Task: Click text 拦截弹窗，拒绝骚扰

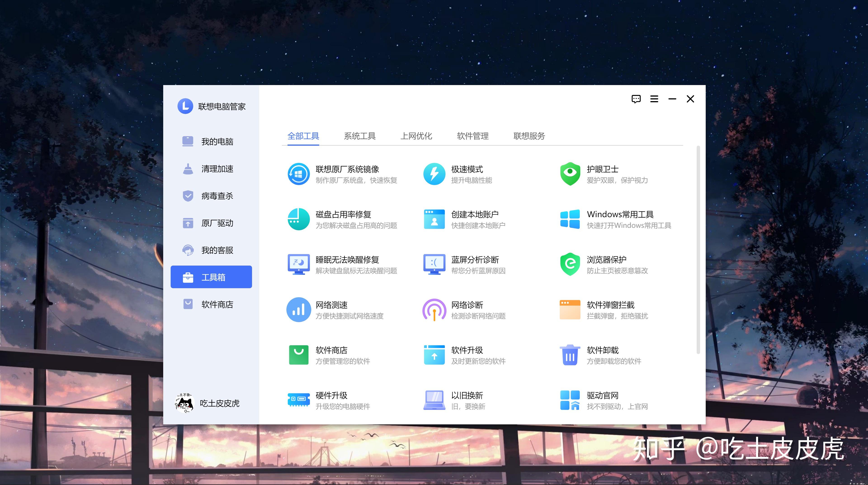Action: [617, 316]
